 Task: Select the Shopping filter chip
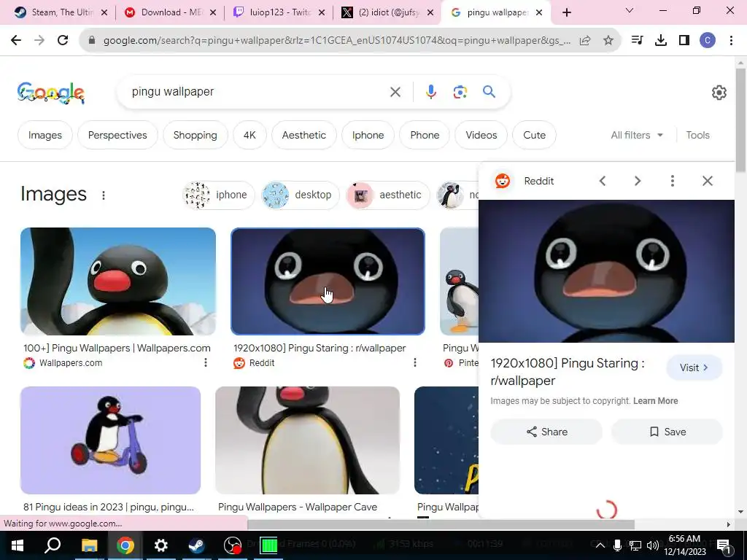196,135
